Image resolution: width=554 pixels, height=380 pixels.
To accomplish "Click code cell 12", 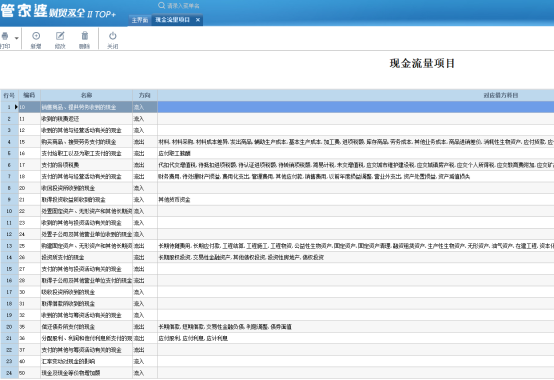I will (x=29, y=130).
